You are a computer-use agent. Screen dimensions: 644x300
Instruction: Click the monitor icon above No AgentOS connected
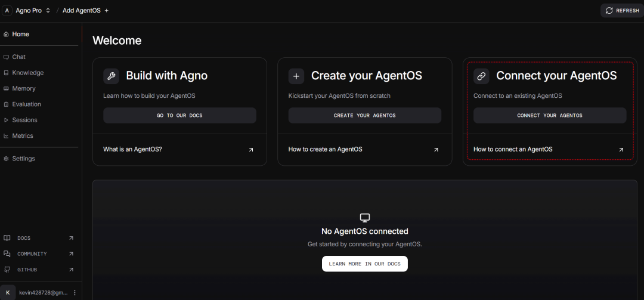(x=365, y=218)
